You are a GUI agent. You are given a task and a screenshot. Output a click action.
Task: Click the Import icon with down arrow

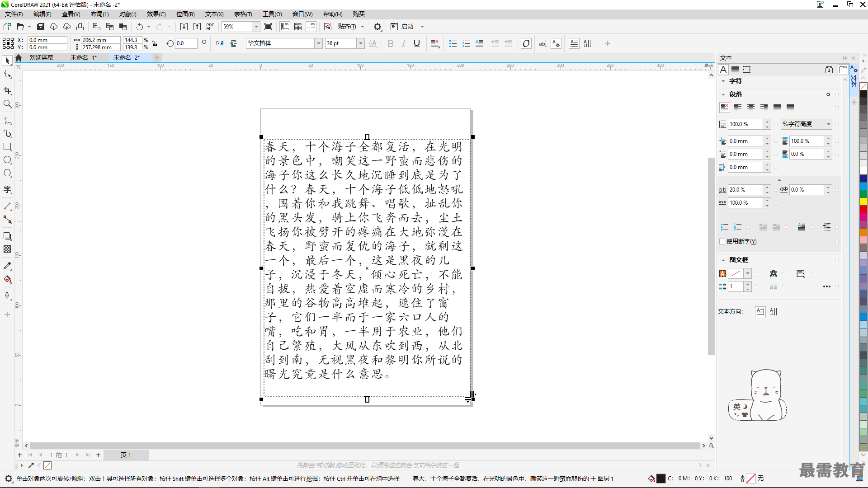click(184, 27)
